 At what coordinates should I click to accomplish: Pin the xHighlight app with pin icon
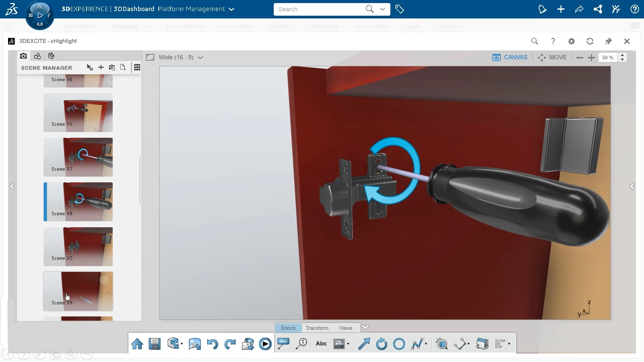tap(608, 41)
